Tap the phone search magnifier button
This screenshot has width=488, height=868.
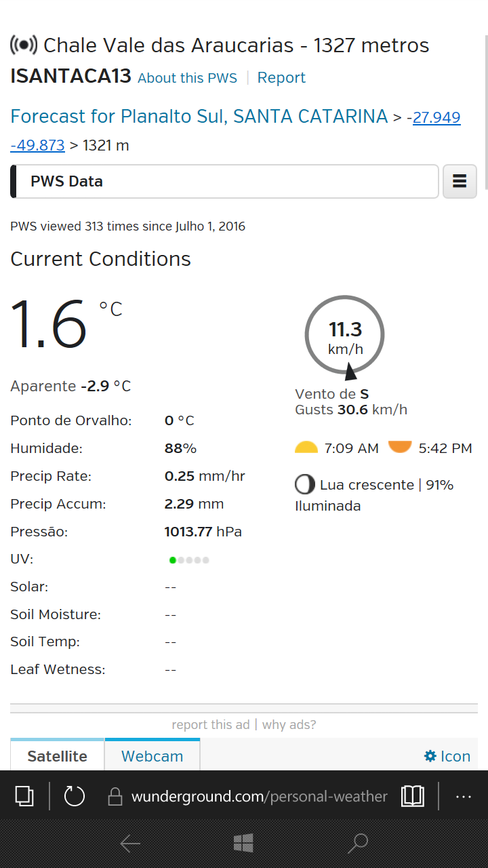click(357, 843)
